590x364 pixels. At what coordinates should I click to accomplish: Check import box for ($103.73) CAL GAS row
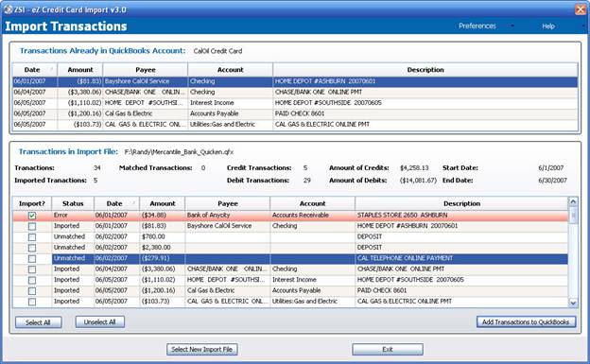32,302
